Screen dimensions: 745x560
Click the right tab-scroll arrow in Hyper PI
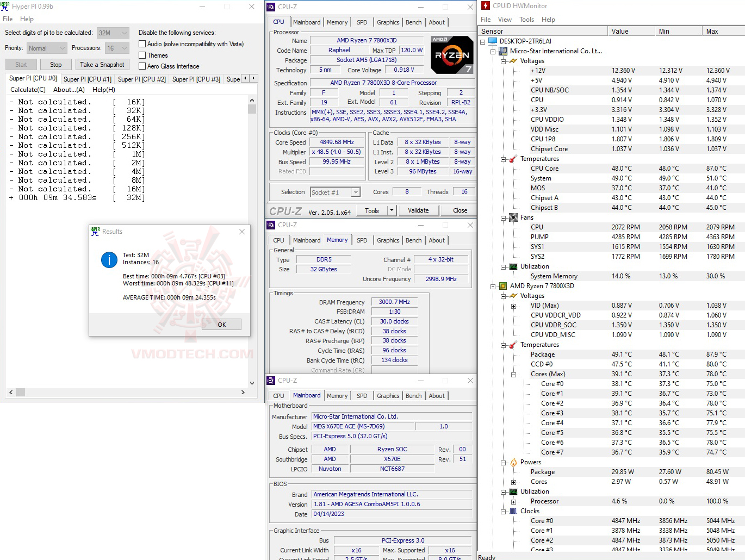pyautogui.click(x=253, y=78)
